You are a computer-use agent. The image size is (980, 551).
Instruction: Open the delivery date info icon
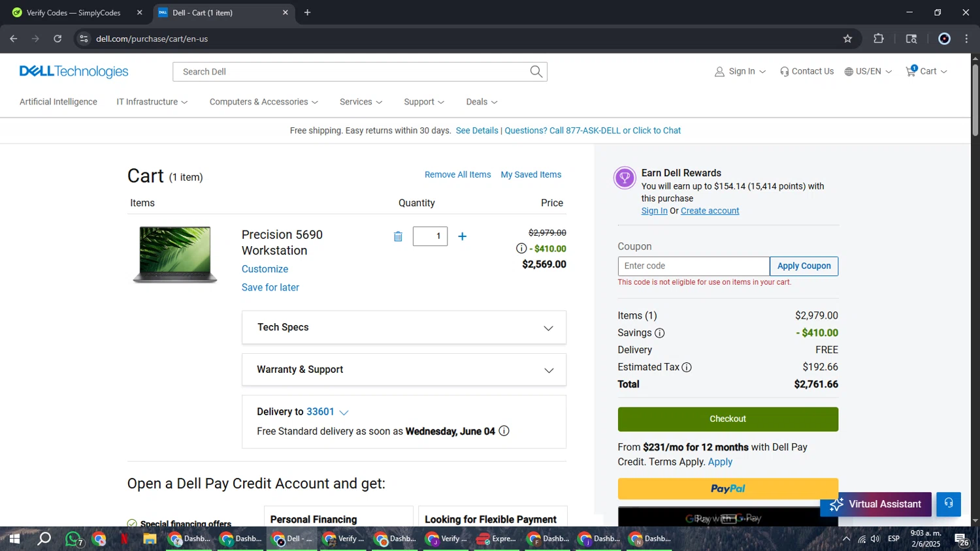tap(504, 431)
